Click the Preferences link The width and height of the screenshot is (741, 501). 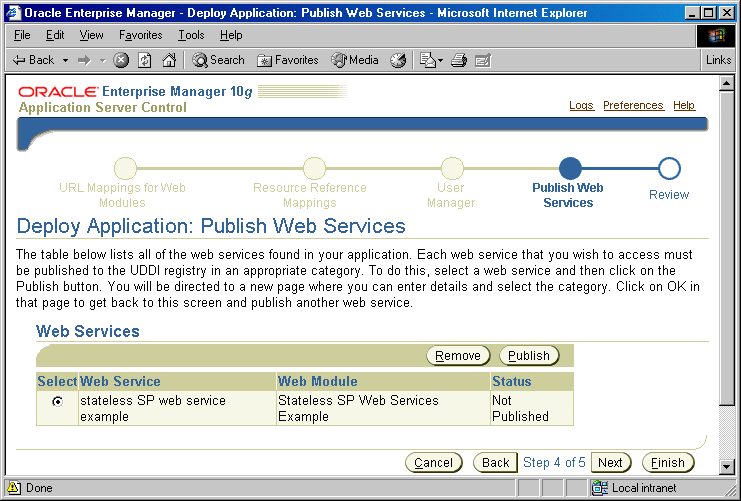click(633, 105)
